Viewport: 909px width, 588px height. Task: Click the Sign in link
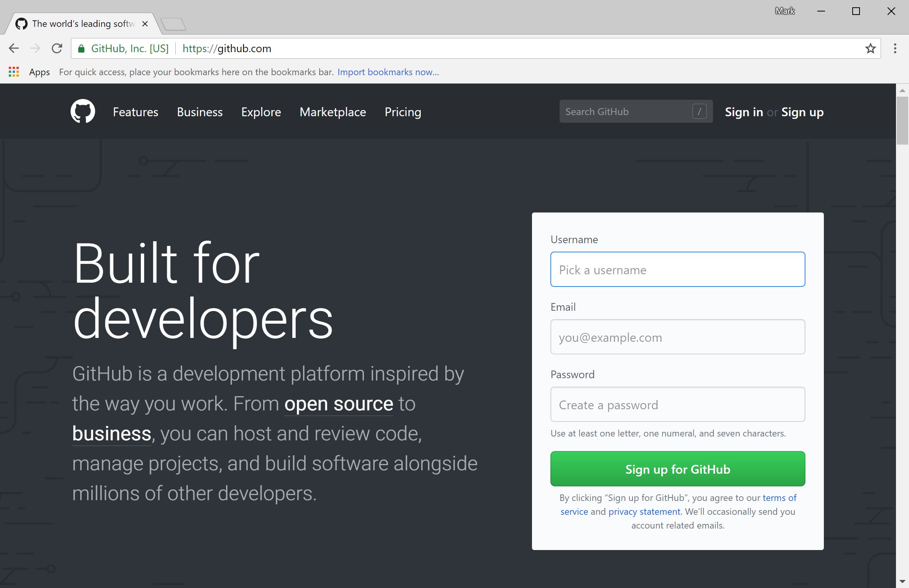pos(744,112)
